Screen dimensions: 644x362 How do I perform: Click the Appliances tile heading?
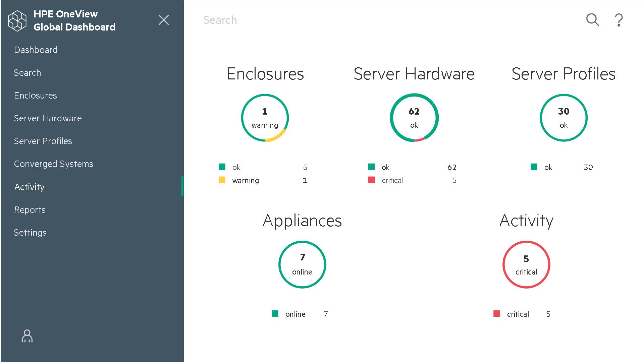pyautogui.click(x=302, y=221)
